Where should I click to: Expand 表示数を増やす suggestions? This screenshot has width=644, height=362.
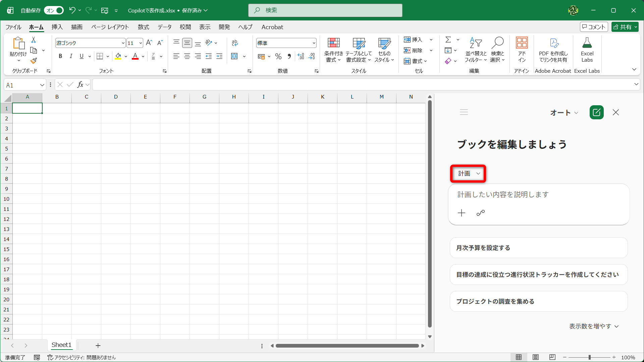point(594,326)
